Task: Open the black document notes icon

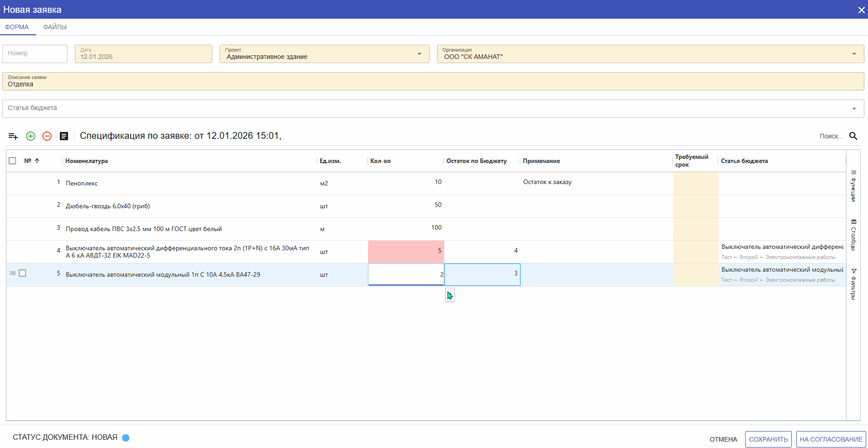Action: [x=64, y=136]
